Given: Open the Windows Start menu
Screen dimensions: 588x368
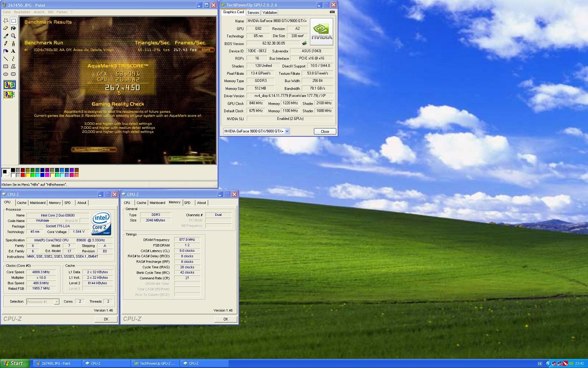Looking at the screenshot, I should (15, 364).
